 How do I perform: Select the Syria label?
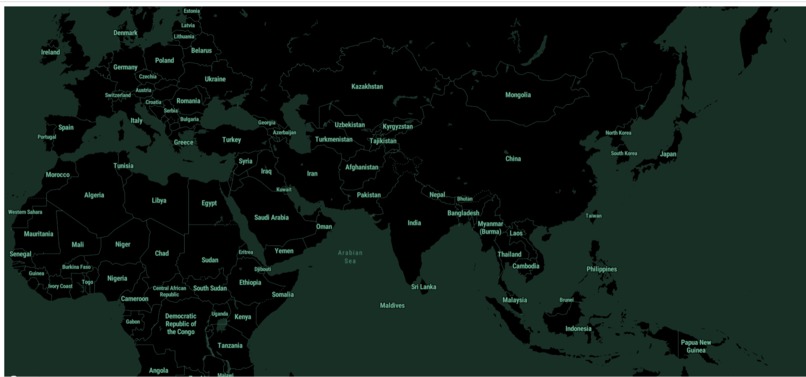(245, 161)
